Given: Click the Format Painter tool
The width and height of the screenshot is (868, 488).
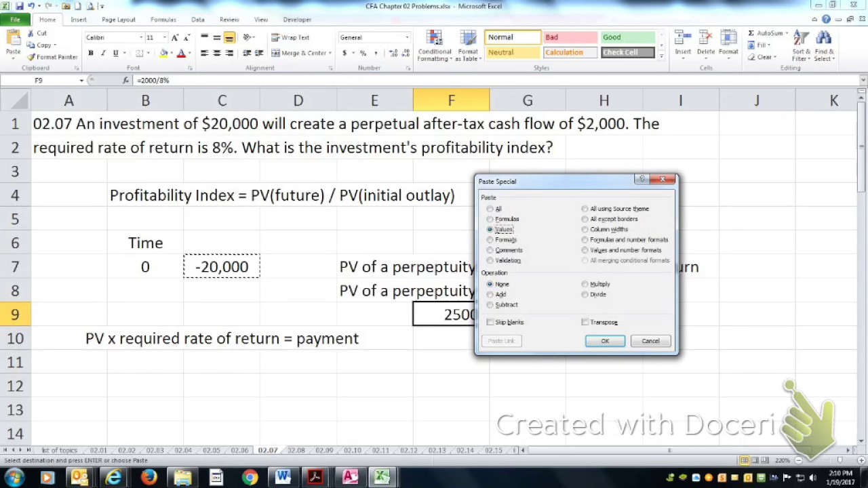Looking at the screenshot, I should pyautogui.click(x=52, y=57).
